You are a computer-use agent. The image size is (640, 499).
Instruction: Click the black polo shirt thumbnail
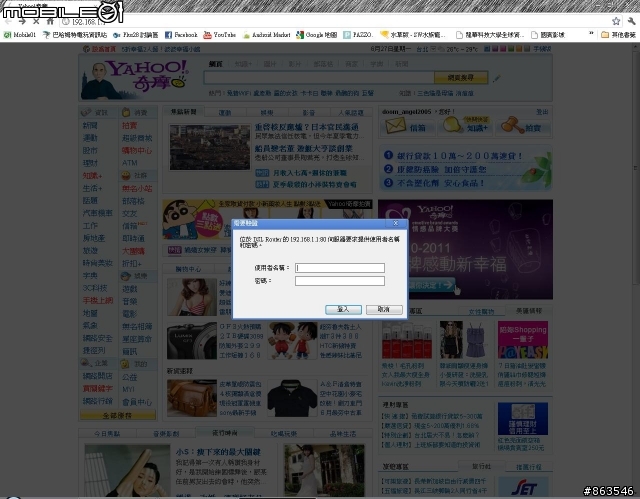[292, 398]
